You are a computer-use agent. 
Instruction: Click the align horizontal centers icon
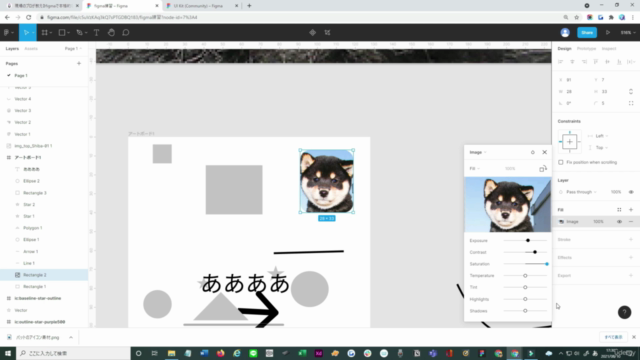(572, 62)
